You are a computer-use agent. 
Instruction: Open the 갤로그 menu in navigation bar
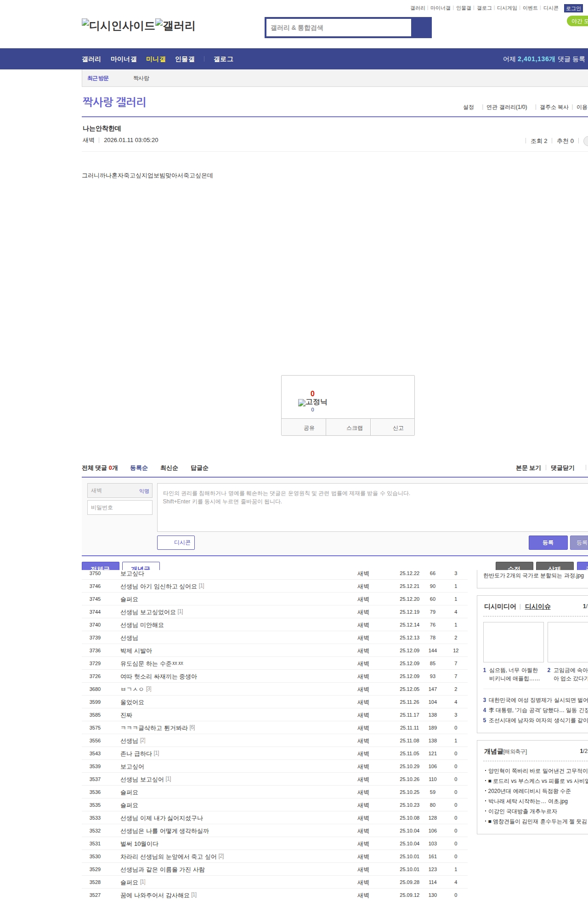coord(223,59)
